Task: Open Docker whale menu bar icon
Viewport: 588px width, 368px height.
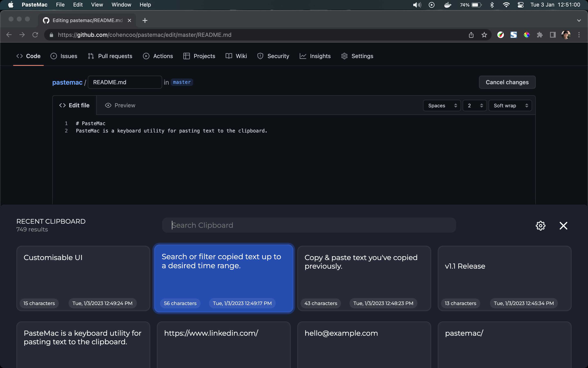Action: pyautogui.click(x=448, y=5)
